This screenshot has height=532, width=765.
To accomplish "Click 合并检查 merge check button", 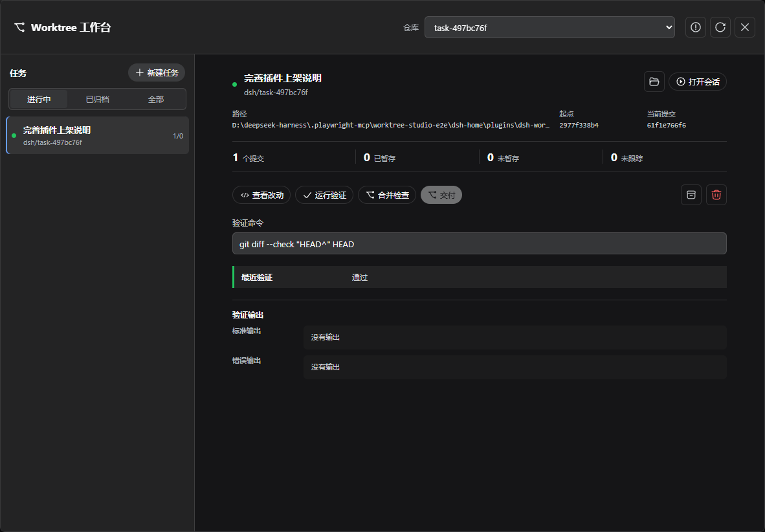I will pos(387,195).
